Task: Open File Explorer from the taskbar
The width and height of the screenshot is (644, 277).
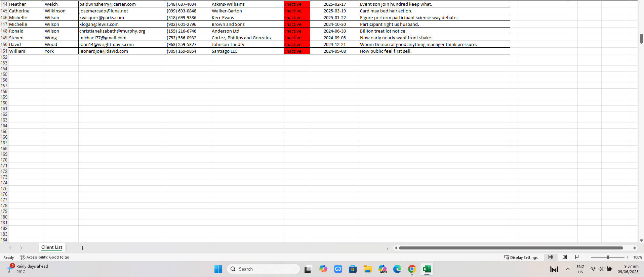Action: click(367, 269)
